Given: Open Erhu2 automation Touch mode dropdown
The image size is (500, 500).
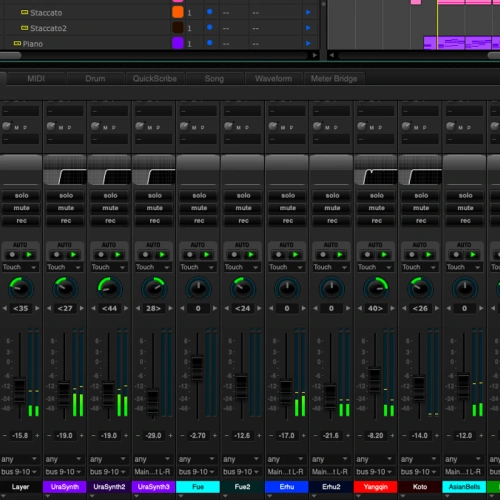Looking at the screenshot, I should (x=331, y=267).
